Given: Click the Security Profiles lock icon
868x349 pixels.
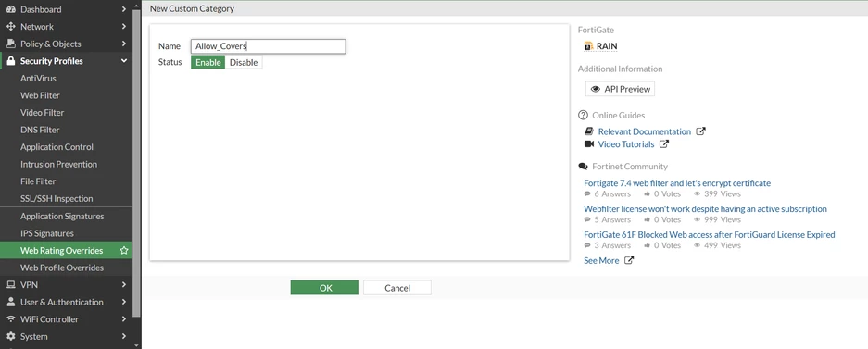Looking at the screenshot, I should pos(10,61).
